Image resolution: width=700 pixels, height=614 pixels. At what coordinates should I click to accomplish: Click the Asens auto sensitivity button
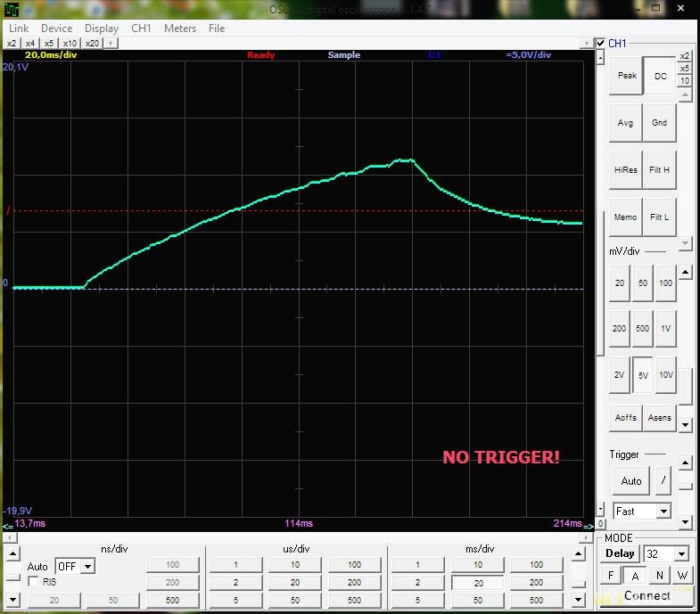click(x=659, y=418)
